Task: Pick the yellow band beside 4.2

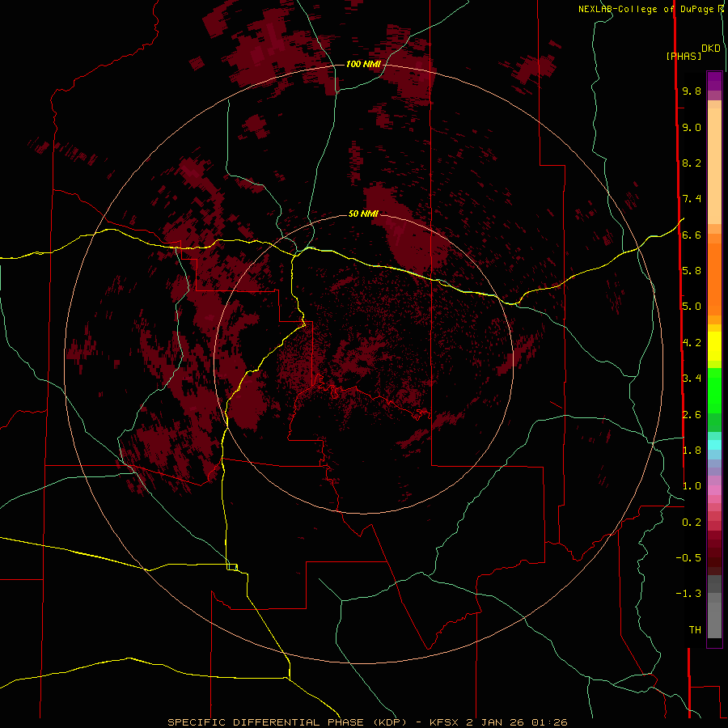Action: (714, 346)
